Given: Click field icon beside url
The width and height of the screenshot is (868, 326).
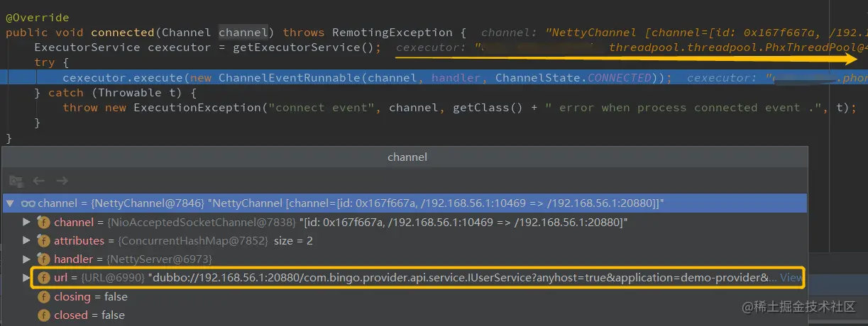Looking at the screenshot, I should (43, 278).
